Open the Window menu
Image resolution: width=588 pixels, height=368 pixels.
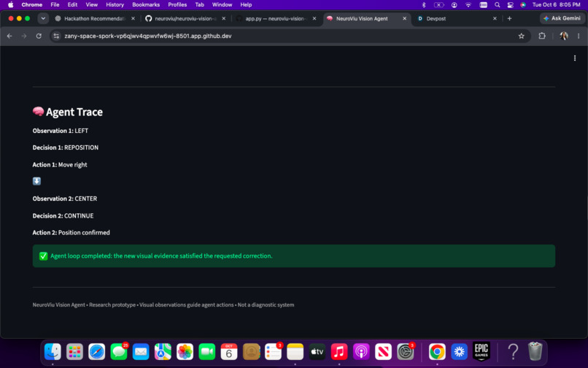222,5
